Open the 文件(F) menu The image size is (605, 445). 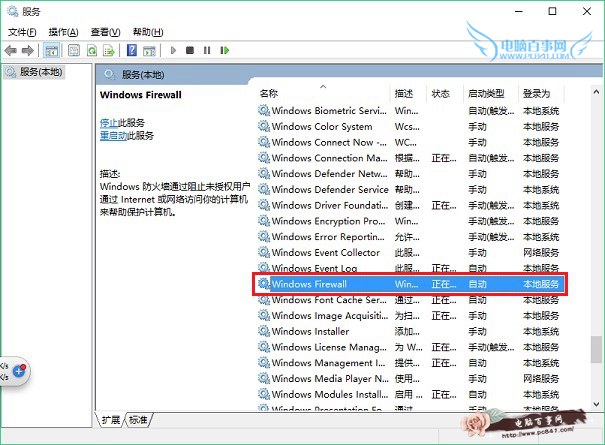(22, 32)
